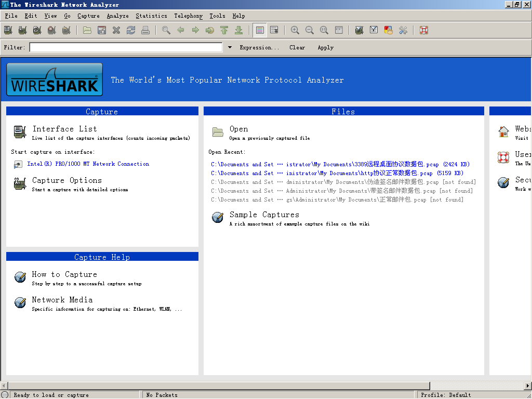Go forward in packet history arrow

(x=195, y=30)
